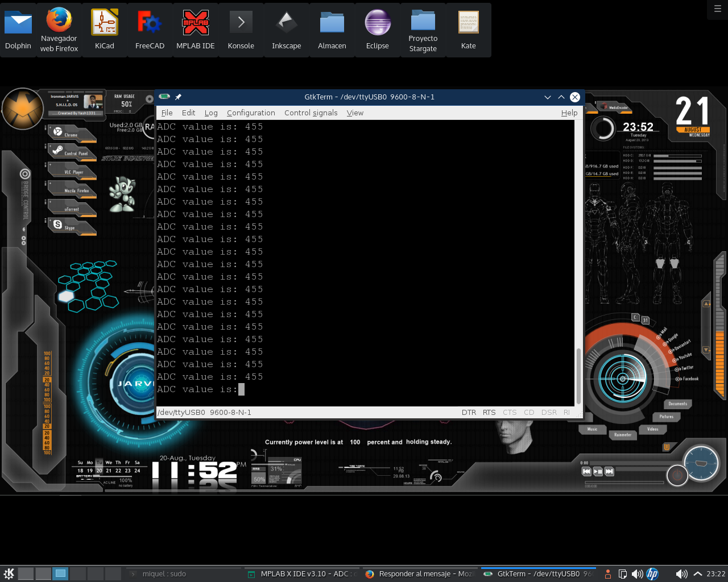
Task: Click the taskbar clock showing 23:22
Action: coord(716,574)
